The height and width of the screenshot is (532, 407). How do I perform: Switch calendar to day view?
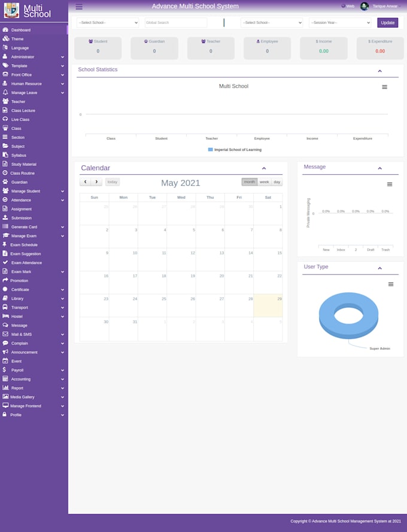[x=277, y=182]
